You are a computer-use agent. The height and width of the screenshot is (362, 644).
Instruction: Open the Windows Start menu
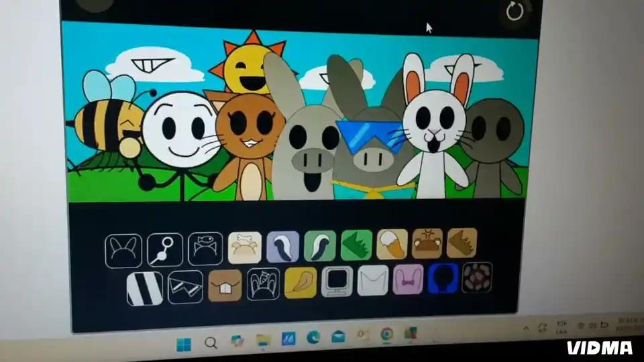184,345
